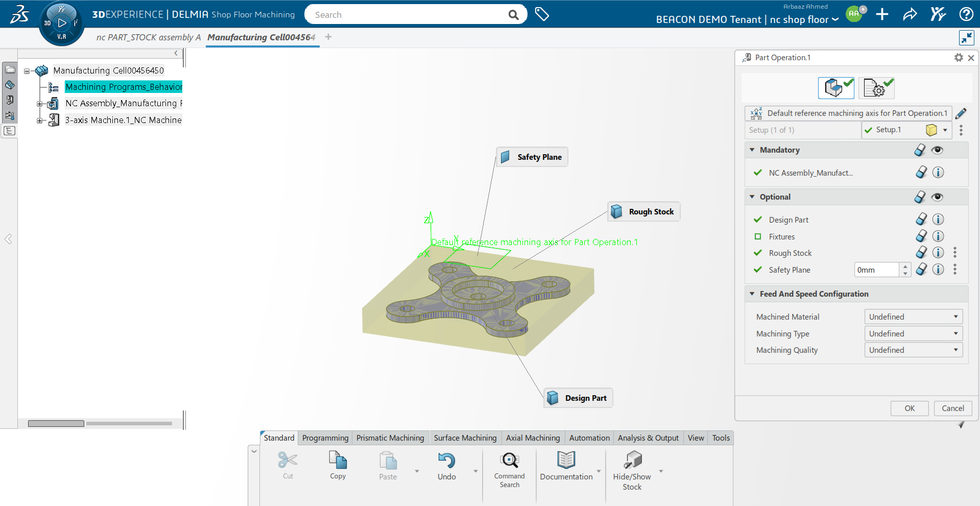Click folder icon in left sidebar
980x506 pixels.
10,69
